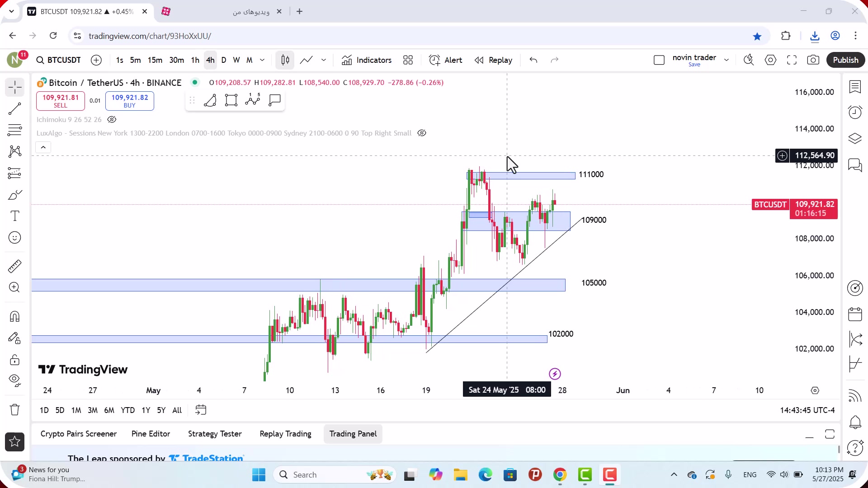Activate the zoom in tool
The height and width of the screenshot is (488, 868).
[x=14, y=287]
